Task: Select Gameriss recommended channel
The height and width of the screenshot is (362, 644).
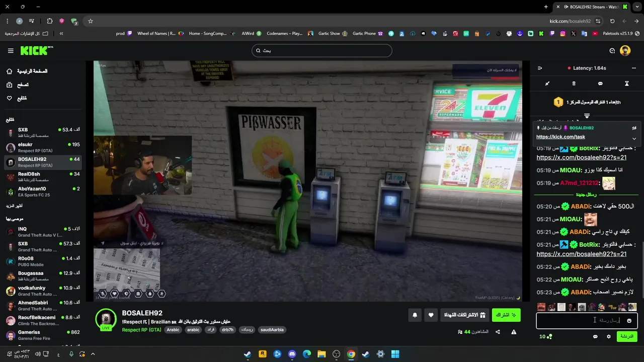Action: [x=43, y=335]
